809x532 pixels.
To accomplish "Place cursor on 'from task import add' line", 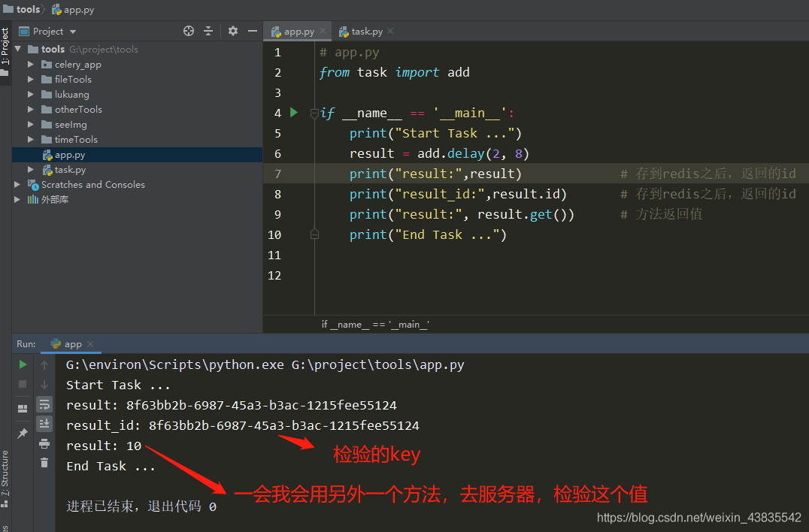I will pyautogui.click(x=394, y=73).
